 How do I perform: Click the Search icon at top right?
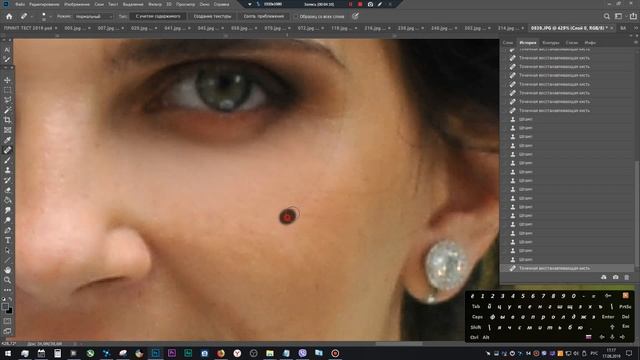[x=607, y=16]
